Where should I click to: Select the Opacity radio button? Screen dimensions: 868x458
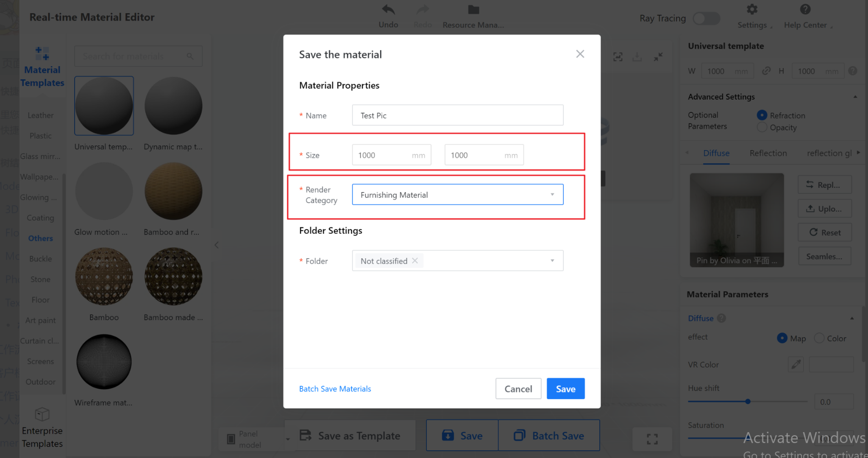(762, 127)
